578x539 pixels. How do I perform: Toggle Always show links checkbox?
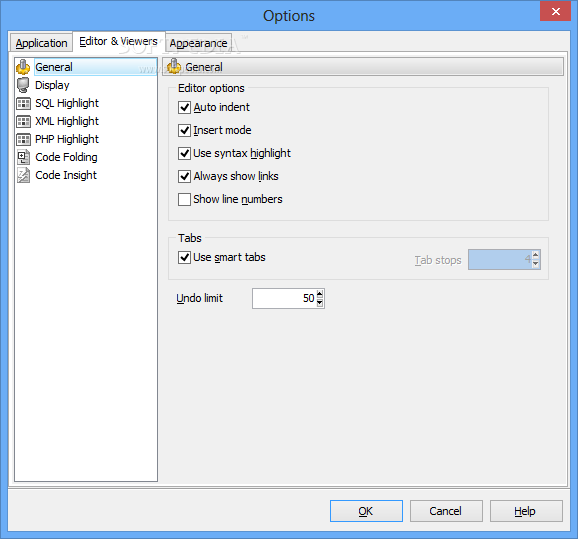184,176
